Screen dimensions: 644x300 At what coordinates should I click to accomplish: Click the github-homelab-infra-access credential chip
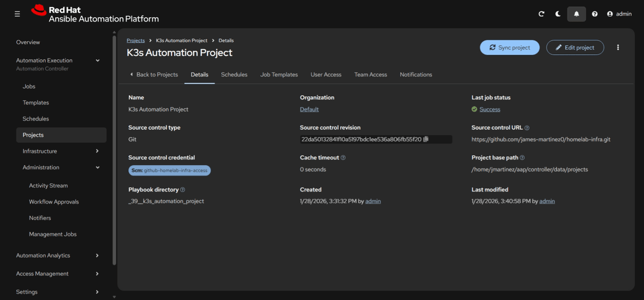tap(170, 170)
